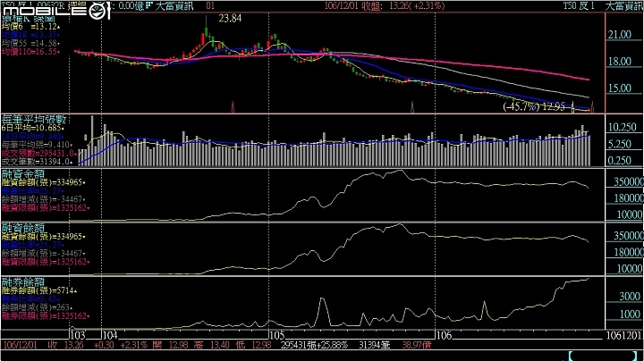This screenshot has height=361, width=644.
Task: Select the 收 13.26 closing price in the status bar
Action: click(65, 346)
